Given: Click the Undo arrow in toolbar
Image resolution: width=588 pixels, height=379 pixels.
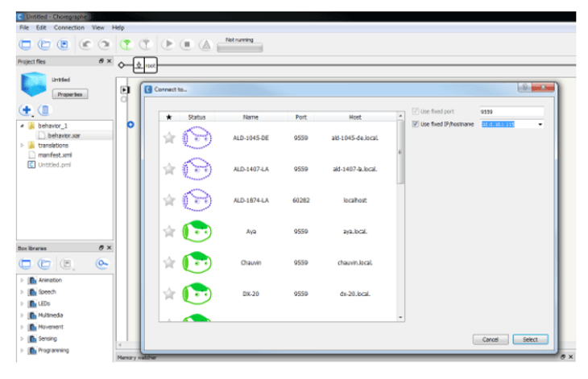Looking at the screenshot, I should pyautogui.click(x=86, y=45).
